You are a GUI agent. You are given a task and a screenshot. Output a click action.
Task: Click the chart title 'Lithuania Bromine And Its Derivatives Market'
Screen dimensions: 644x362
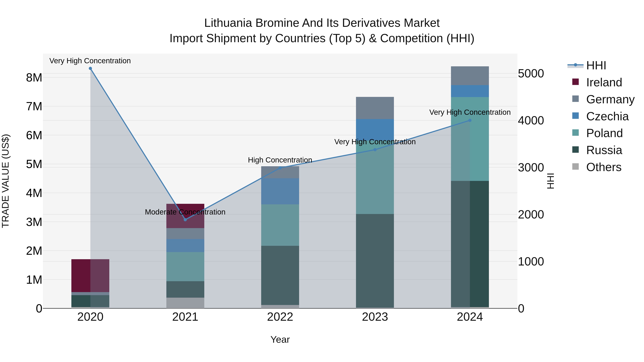coord(322,23)
